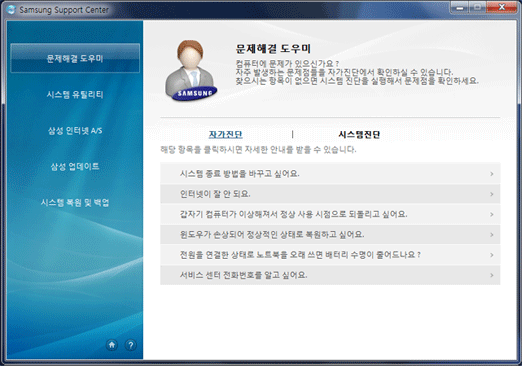Expand arrow on 시스템 종료 방법 row
522x366 pixels.
pos(492,174)
